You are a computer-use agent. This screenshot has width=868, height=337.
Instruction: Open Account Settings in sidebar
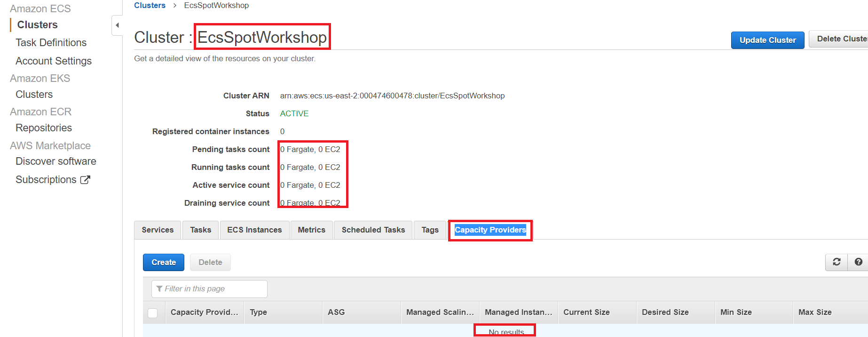(54, 61)
